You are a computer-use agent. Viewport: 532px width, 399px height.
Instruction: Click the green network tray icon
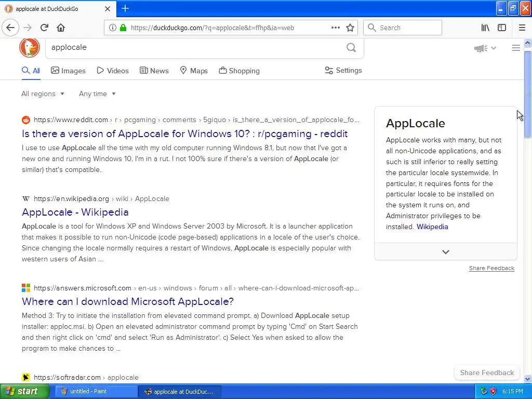tap(484, 392)
